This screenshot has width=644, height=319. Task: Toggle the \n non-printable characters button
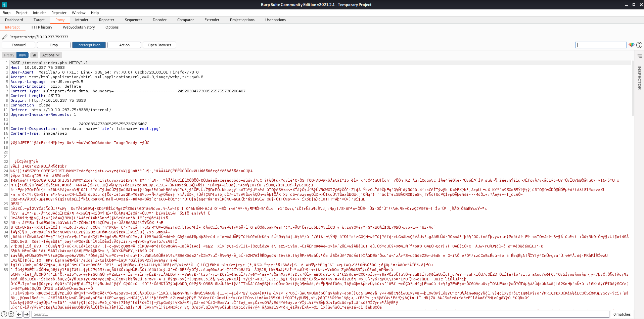(x=34, y=55)
